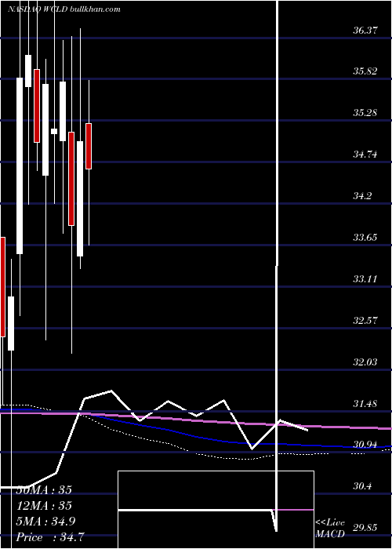This screenshot has height=549, width=392.
Task: Select the 35.28 price axis label
Action: (x=365, y=113)
